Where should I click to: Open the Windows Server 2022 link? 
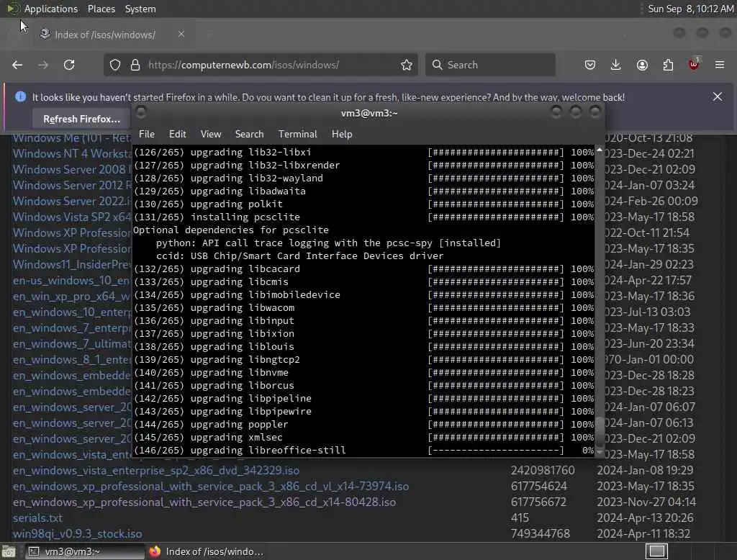pyautogui.click(x=72, y=201)
